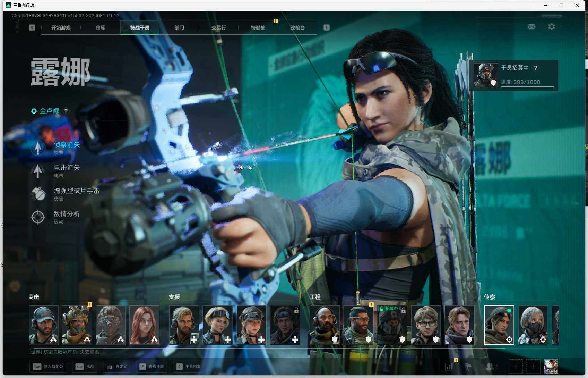Select the 侦察箭矢 skill

click(55, 148)
